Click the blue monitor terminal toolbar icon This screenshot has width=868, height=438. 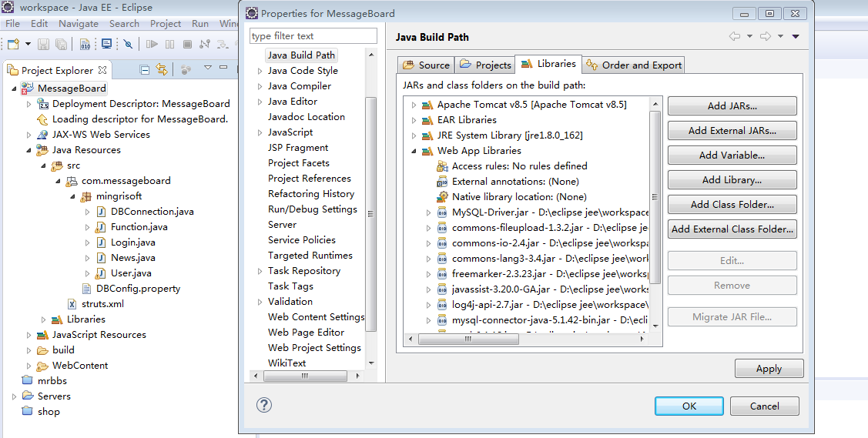106,44
